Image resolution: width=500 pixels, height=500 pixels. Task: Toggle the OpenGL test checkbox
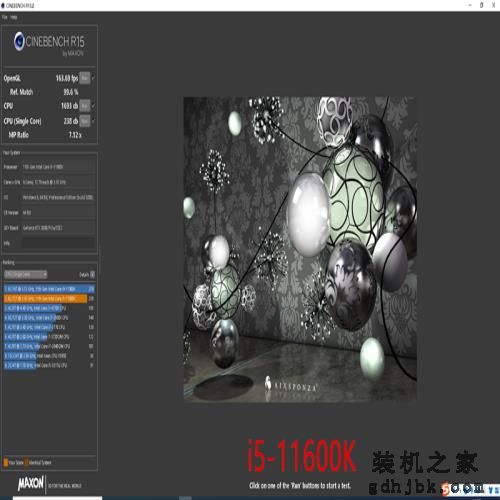(x=93, y=79)
